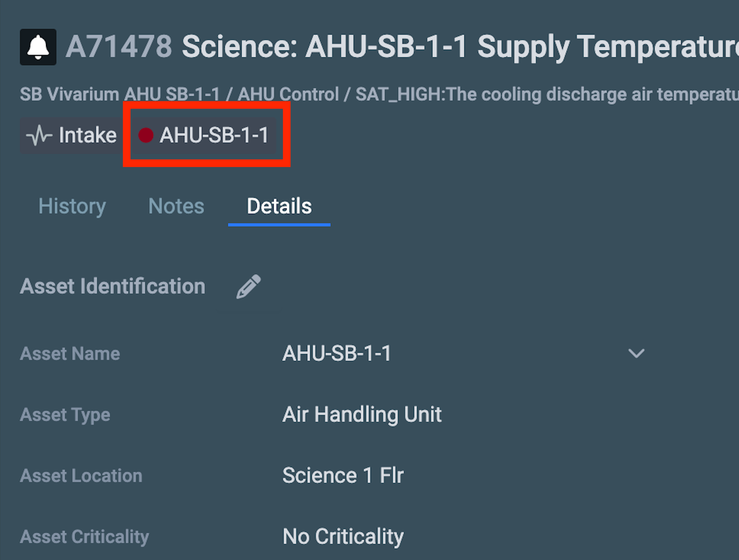This screenshot has width=739, height=560.
Task: Click the No Criticality value
Action: (343, 537)
